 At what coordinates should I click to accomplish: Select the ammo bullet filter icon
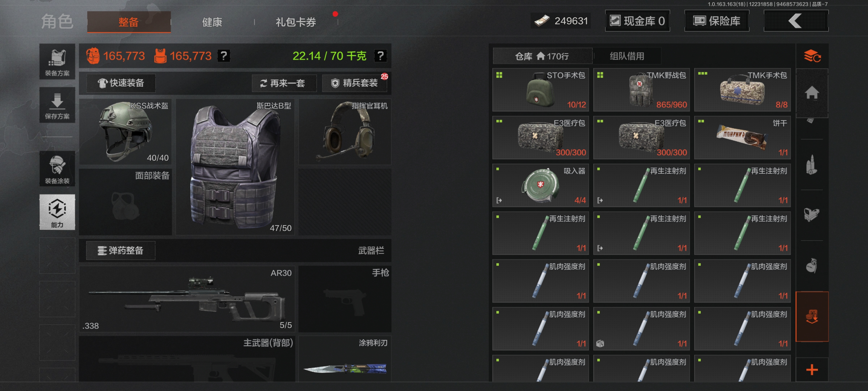[x=812, y=165]
